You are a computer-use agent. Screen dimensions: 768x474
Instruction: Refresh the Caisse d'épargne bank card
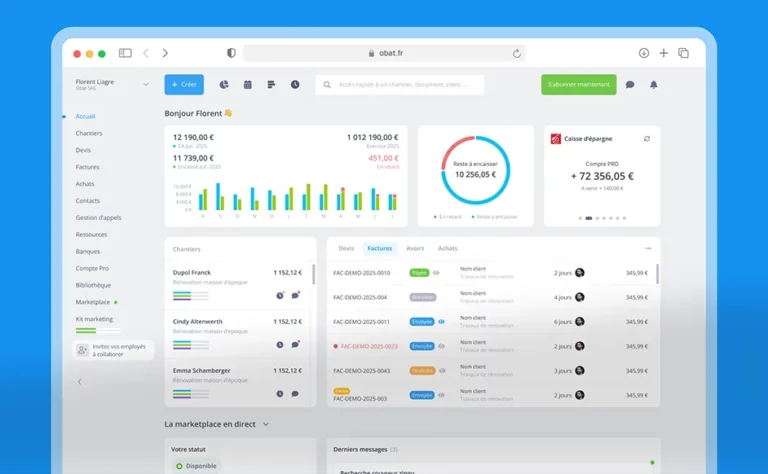click(x=647, y=139)
